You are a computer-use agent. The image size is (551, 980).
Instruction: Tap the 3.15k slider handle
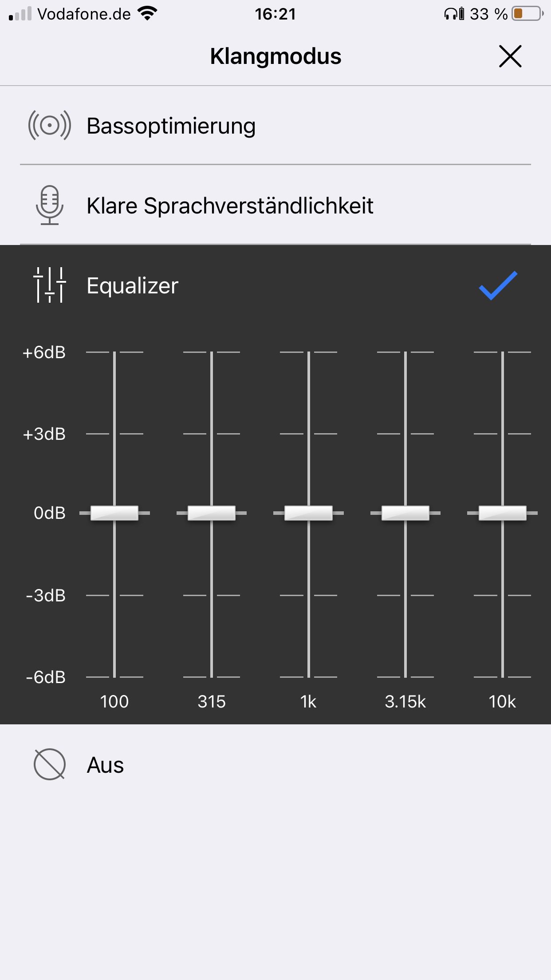click(405, 513)
